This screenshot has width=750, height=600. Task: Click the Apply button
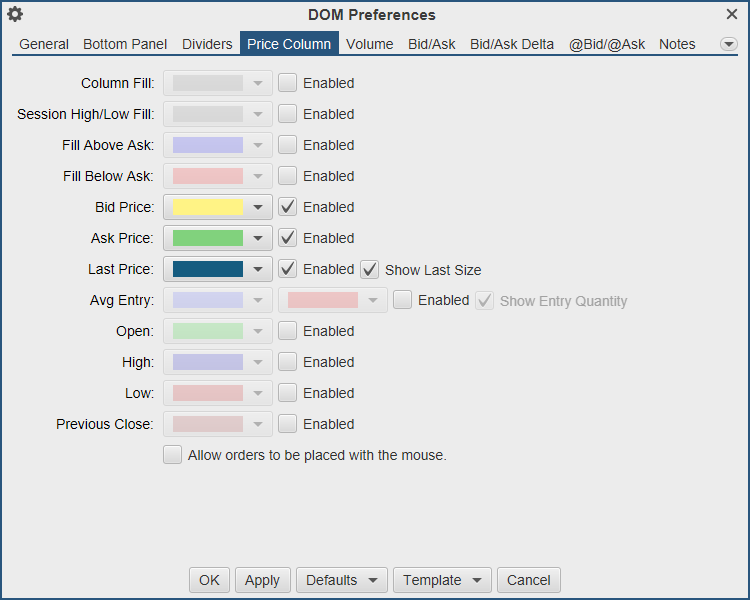pyautogui.click(x=262, y=580)
